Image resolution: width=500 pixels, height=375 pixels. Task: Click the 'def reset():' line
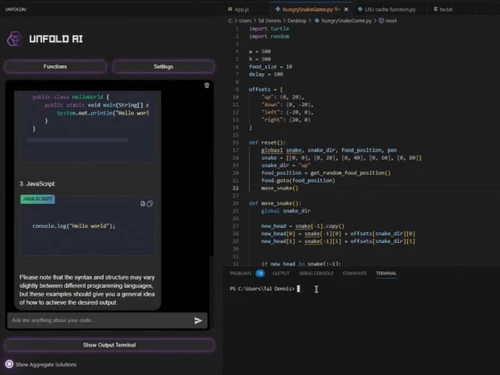click(x=267, y=143)
